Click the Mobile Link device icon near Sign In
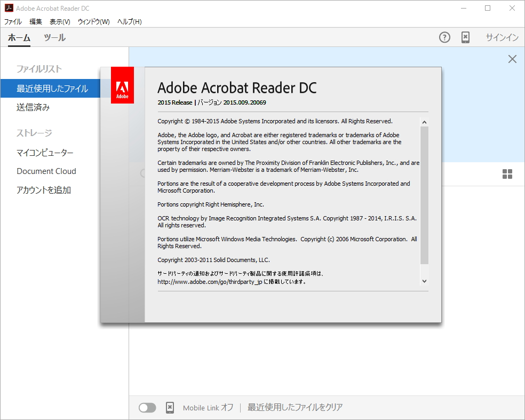The height and width of the screenshot is (420, 525). 465,37
